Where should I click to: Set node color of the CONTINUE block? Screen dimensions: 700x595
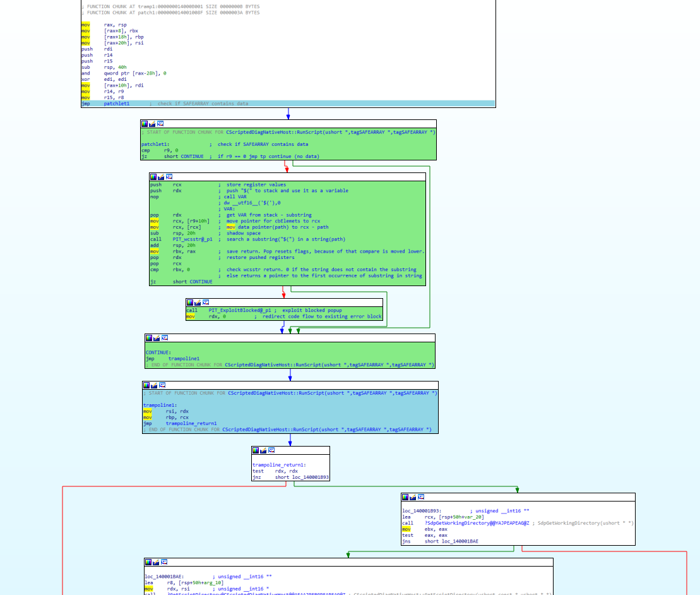[149, 338]
